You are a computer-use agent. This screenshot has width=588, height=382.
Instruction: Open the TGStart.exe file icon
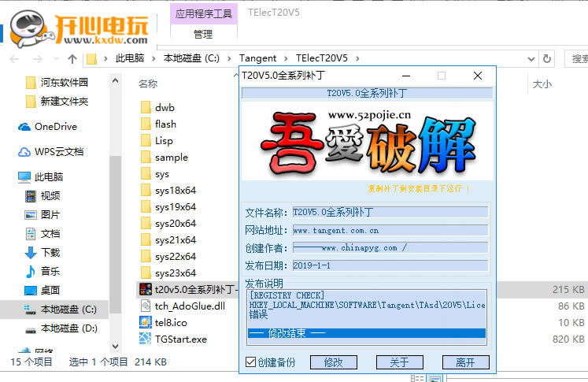(145, 339)
